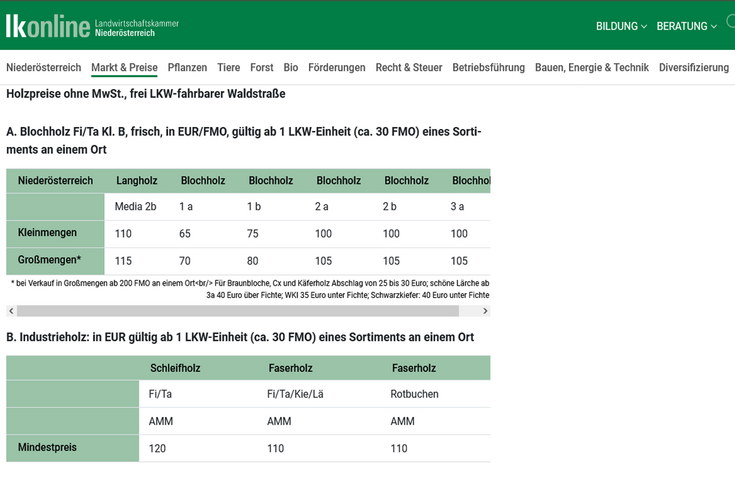The width and height of the screenshot is (735, 477).
Task: Click the Landwirtschaftskammer Niederösterreich text in header
Action: pyautogui.click(x=136, y=28)
